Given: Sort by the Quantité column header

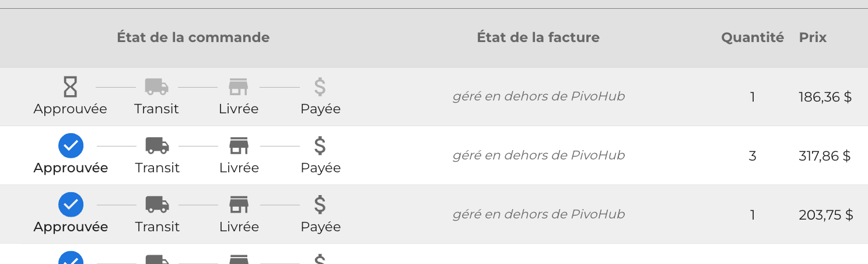Looking at the screenshot, I should 752,37.
